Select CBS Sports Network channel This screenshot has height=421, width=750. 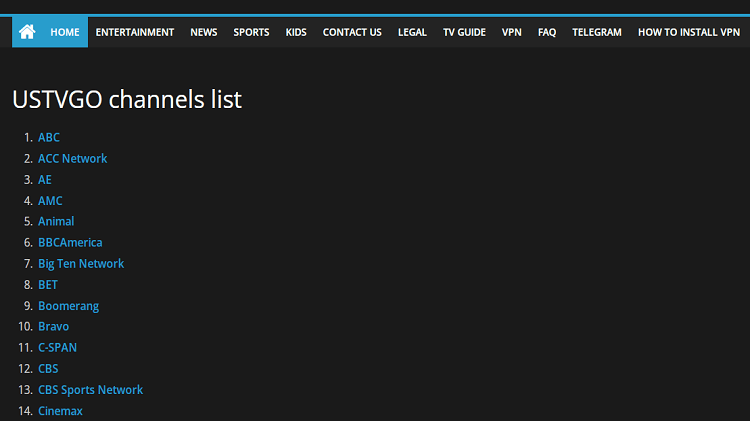90,390
